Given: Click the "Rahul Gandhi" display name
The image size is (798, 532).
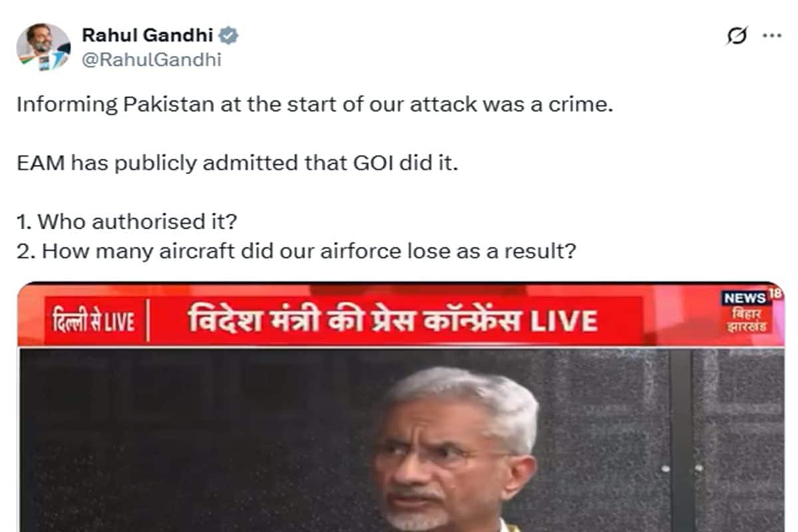Looking at the screenshot, I should point(147,35).
